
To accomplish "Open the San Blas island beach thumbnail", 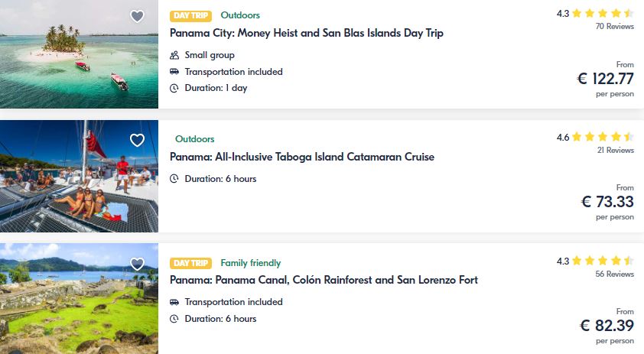I will tap(79, 54).
